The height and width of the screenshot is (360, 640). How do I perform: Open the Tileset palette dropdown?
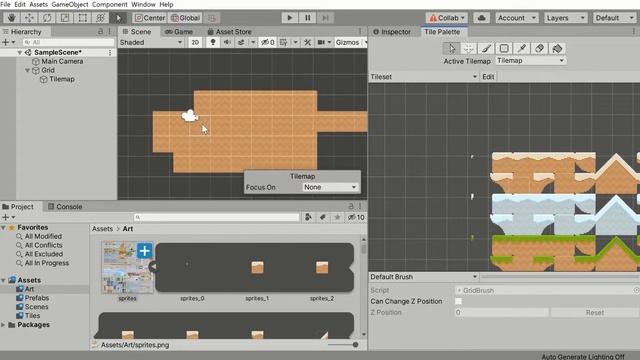click(x=423, y=77)
